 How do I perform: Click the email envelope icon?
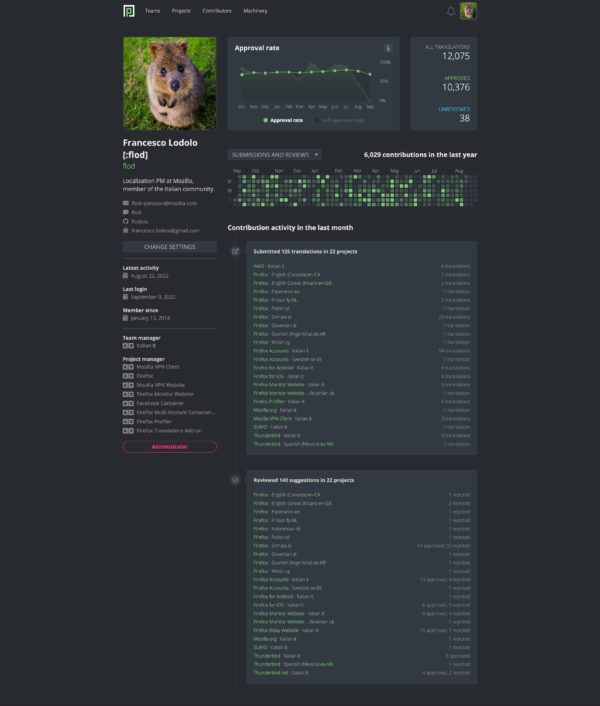[126, 203]
